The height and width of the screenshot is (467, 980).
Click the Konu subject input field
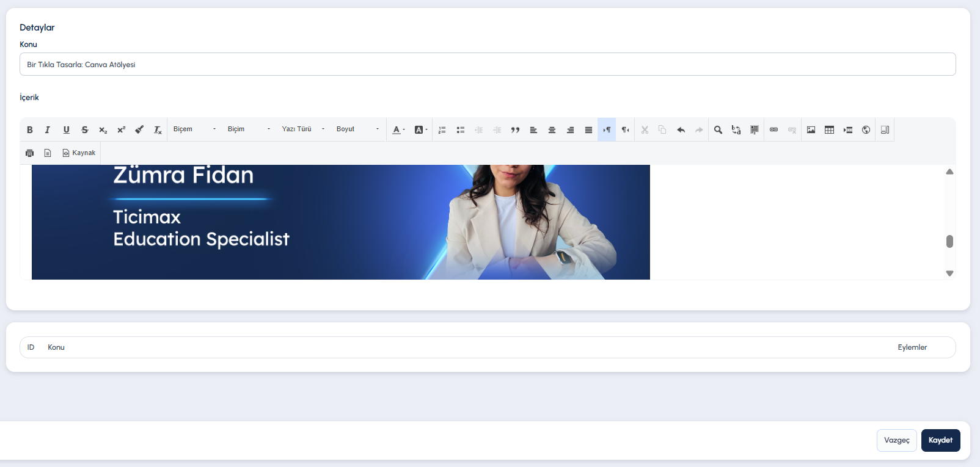488,64
